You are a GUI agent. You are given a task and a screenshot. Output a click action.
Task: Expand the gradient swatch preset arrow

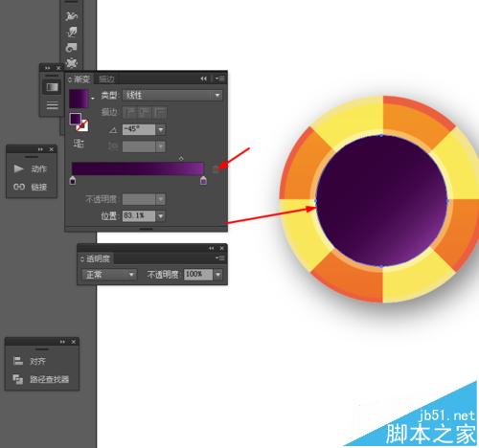tap(93, 99)
